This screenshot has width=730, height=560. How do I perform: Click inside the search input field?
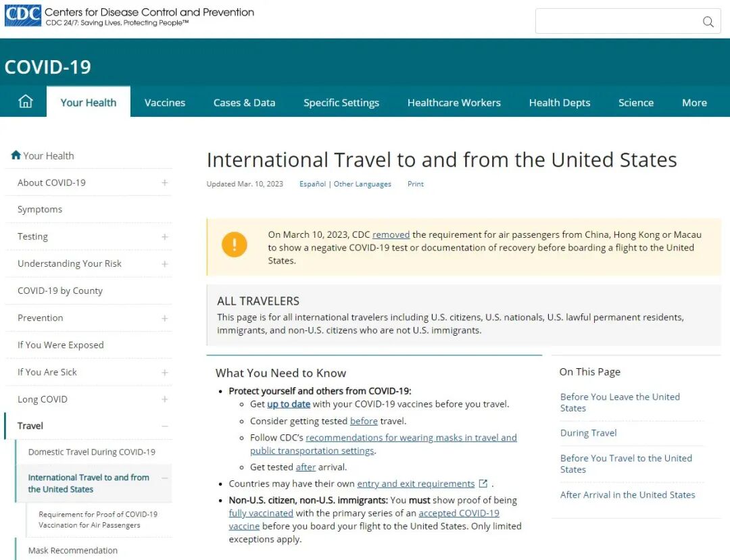(615, 22)
